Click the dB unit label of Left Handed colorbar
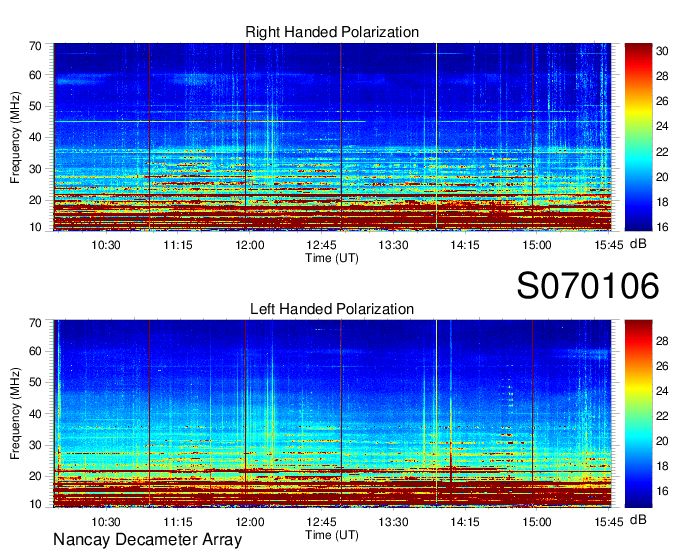This screenshot has height=552, width=680. pyautogui.click(x=638, y=520)
